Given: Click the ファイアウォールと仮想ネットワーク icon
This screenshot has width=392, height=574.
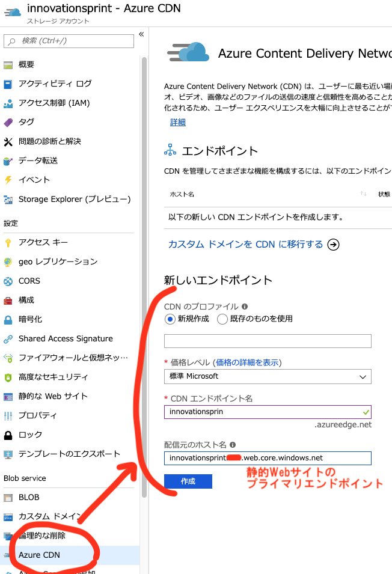Looking at the screenshot, I should 8,358.
